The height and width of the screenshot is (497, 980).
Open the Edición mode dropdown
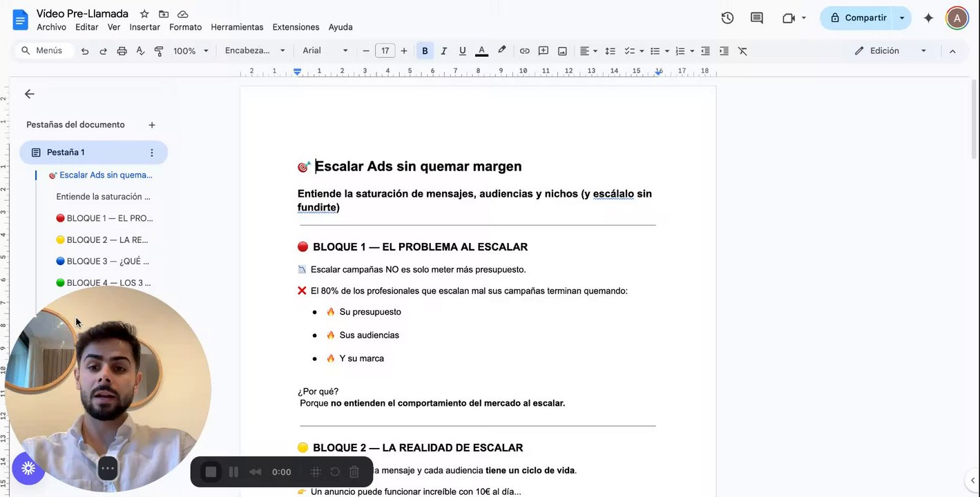pos(890,51)
